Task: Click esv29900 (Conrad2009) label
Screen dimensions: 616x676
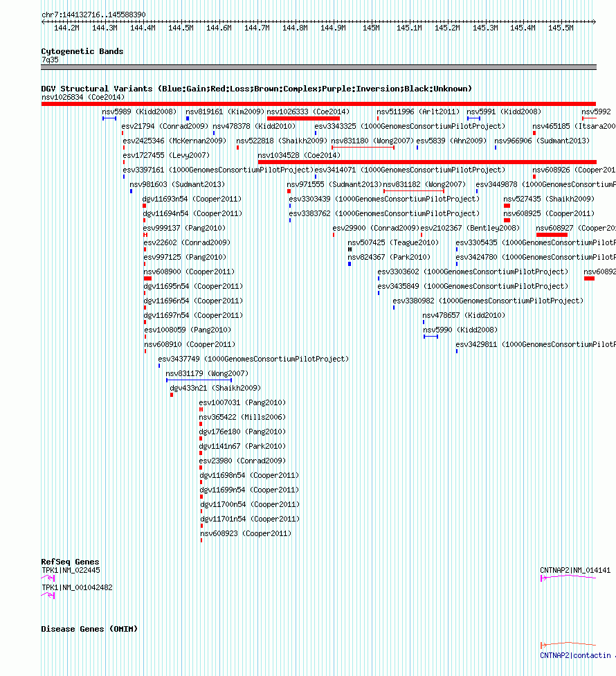Action: (x=376, y=228)
